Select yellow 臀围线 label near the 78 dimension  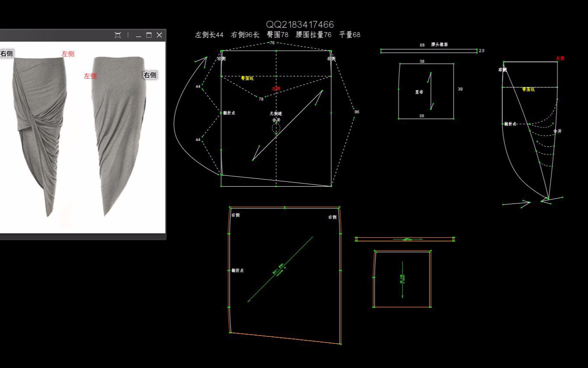click(x=247, y=78)
